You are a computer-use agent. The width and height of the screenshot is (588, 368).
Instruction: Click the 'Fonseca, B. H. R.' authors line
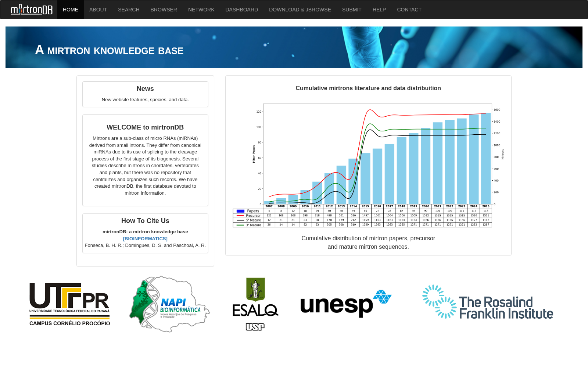pos(145,245)
